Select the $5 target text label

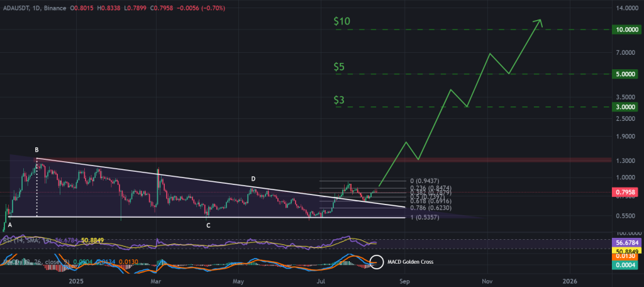click(339, 66)
